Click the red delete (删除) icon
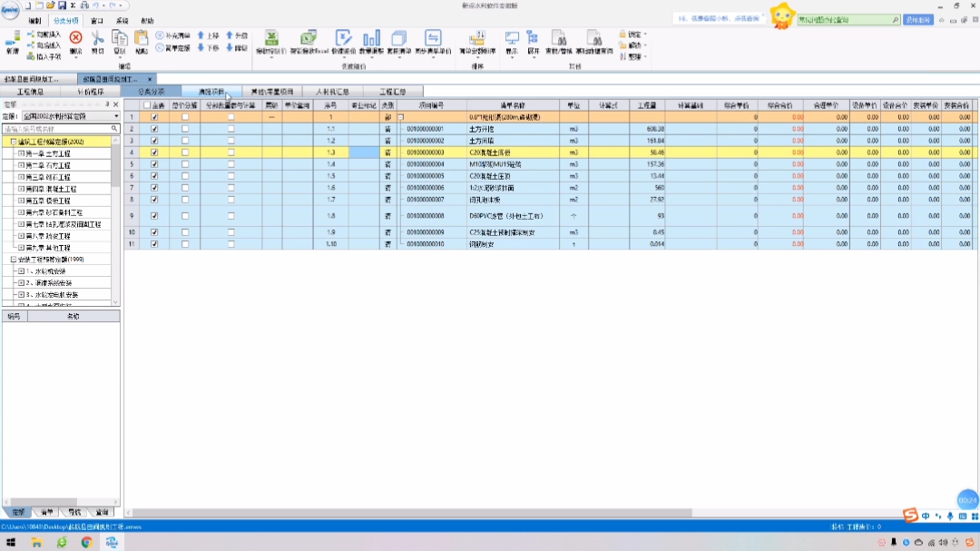The height and width of the screenshot is (551, 980). point(75,38)
